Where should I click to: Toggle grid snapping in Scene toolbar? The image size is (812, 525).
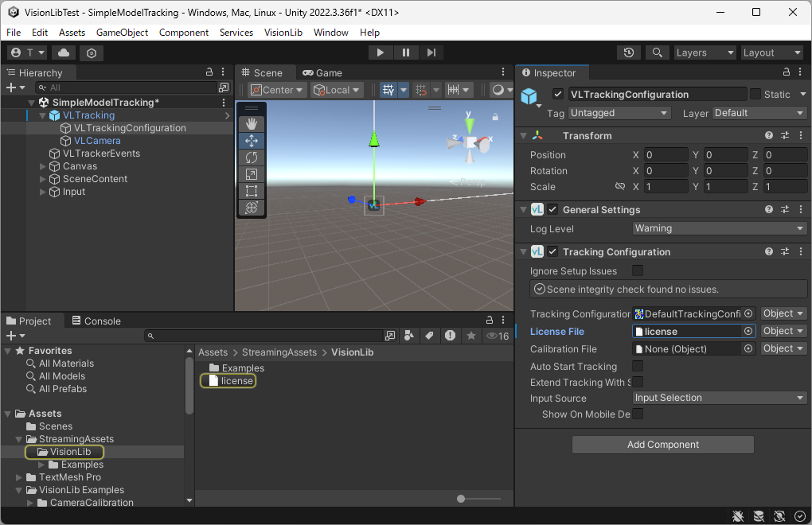tap(421, 90)
